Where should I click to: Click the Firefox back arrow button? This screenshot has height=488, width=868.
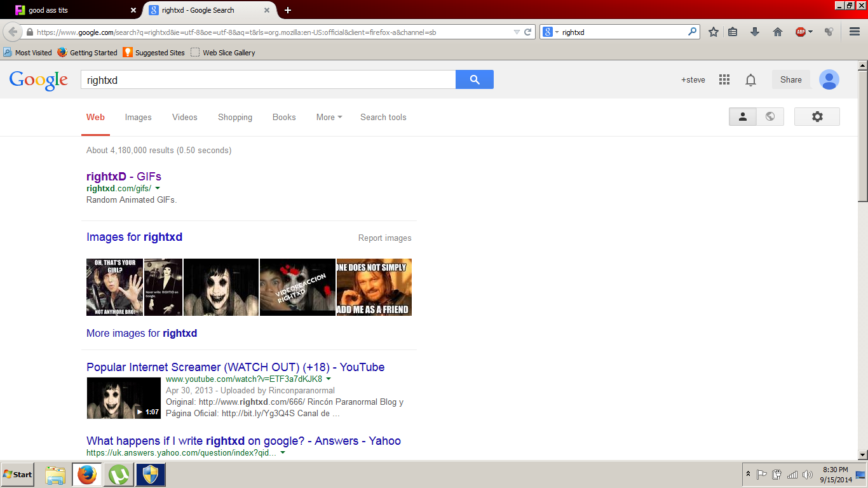(x=12, y=32)
